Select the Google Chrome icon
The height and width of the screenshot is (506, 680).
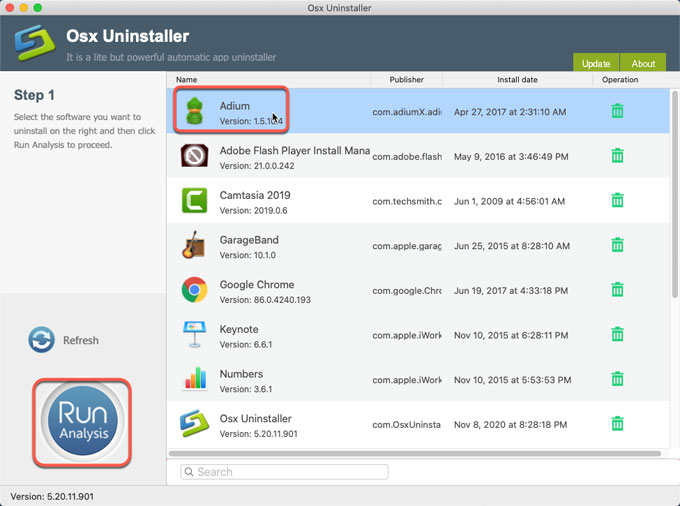tap(194, 290)
